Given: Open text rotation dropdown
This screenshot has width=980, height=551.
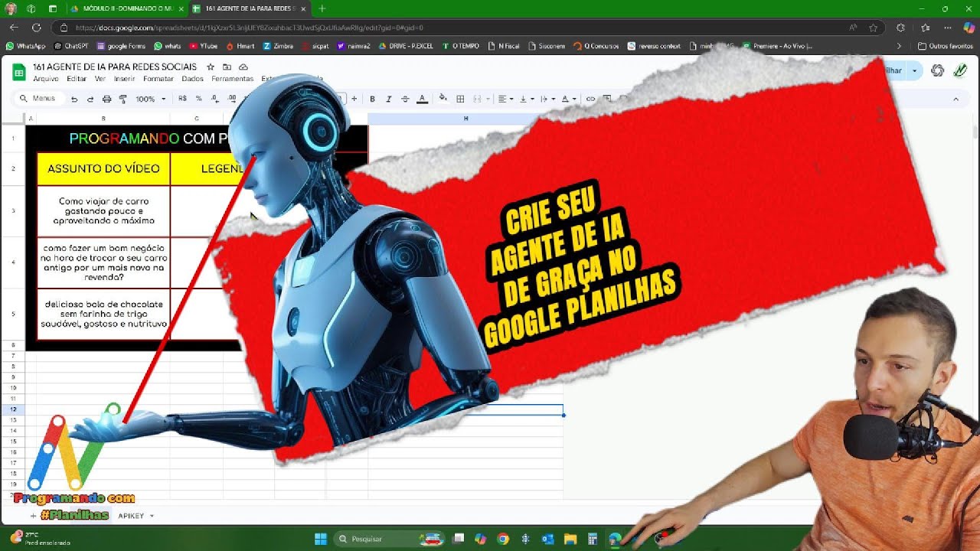Looking at the screenshot, I should coord(569,99).
